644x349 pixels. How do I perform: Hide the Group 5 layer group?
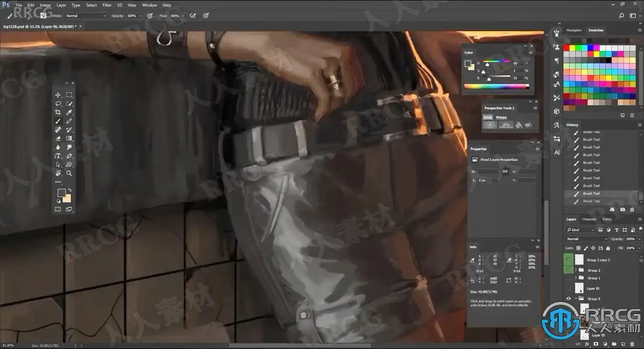click(569, 299)
